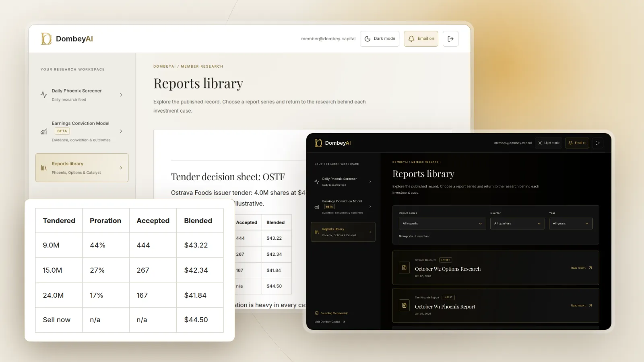Screen dimensions: 644x362
Task: Click the Earnings Conviction Model chart icon, light window
Action: point(44,132)
